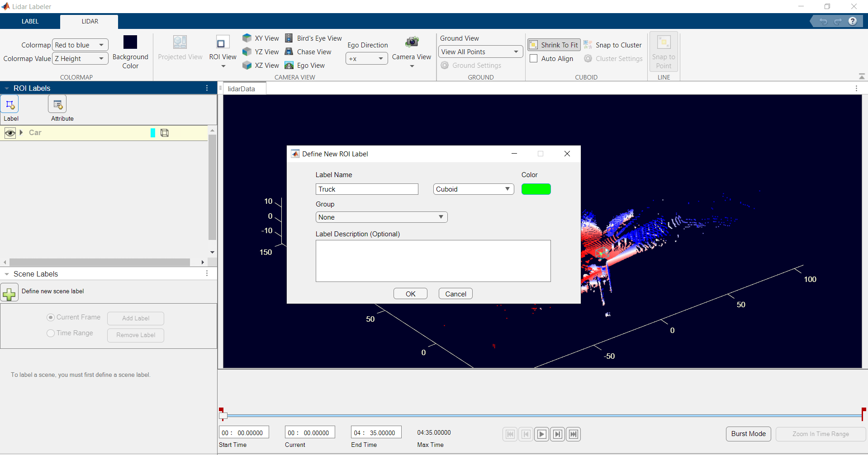868x455 pixels.
Task: Open the Cuboid label type dropdown
Action: 473,189
